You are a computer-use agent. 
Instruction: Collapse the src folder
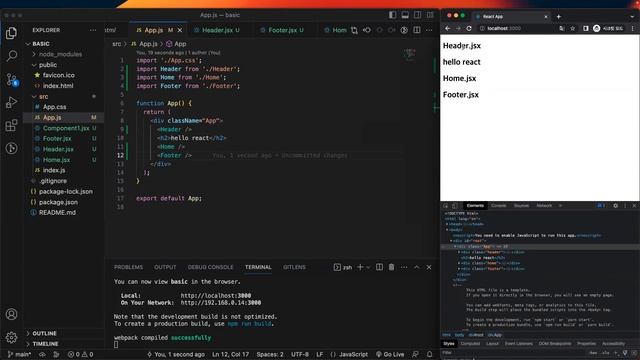pyautogui.click(x=43, y=97)
